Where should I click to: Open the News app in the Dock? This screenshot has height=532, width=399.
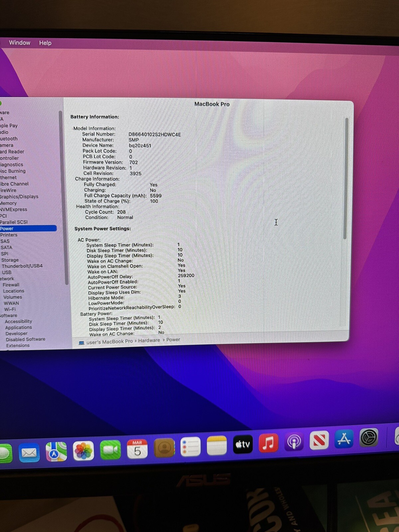(x=319, y=440)
